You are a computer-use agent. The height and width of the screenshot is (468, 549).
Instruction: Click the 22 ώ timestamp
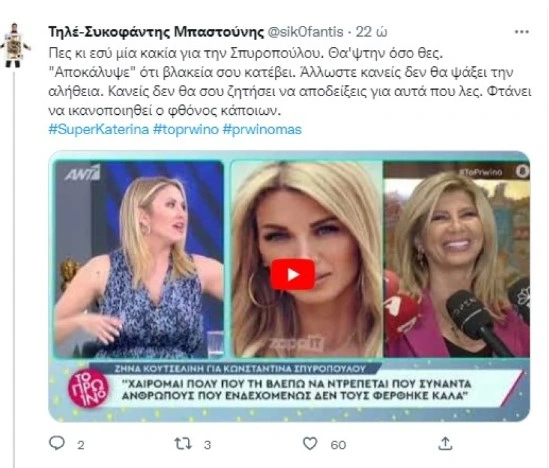371,32
